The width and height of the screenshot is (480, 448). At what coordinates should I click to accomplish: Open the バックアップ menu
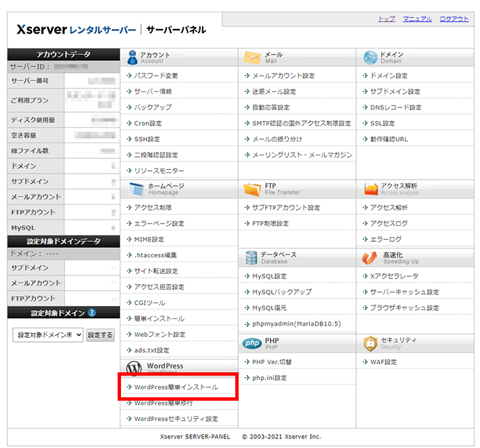(x=153, y=107)
